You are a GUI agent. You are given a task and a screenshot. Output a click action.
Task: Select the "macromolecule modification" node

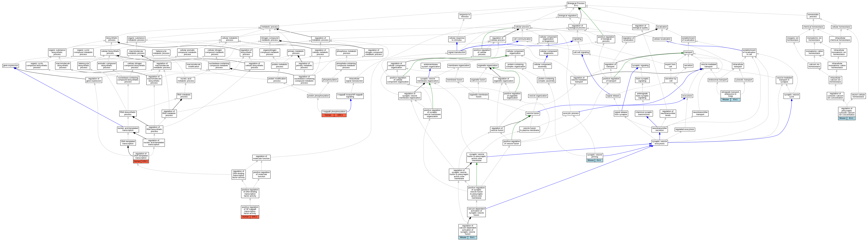(193, 65)
